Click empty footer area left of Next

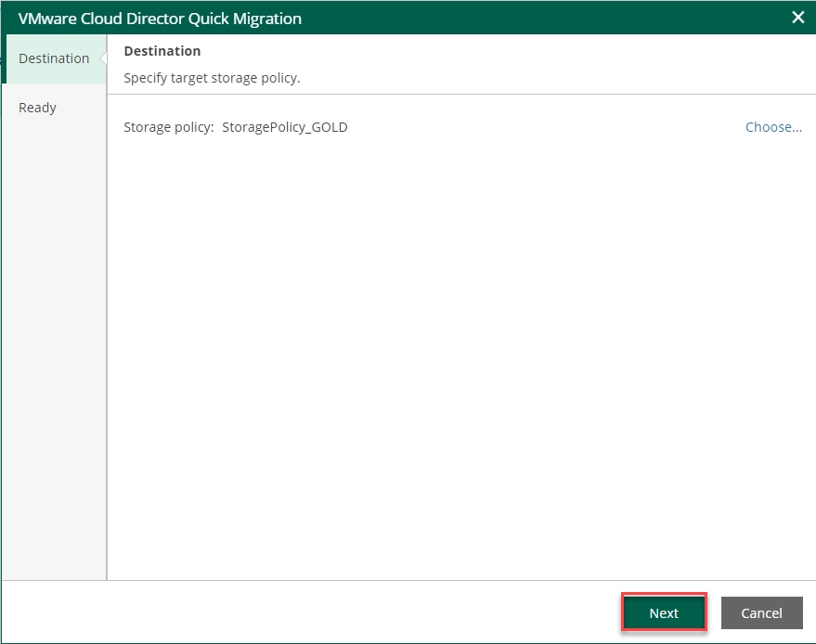[x=306, y=612]
